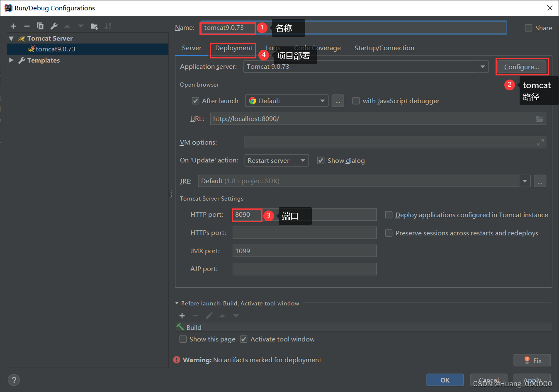Click the Cancel button
This screenshot has height=392, width=559.
point(489,380)
